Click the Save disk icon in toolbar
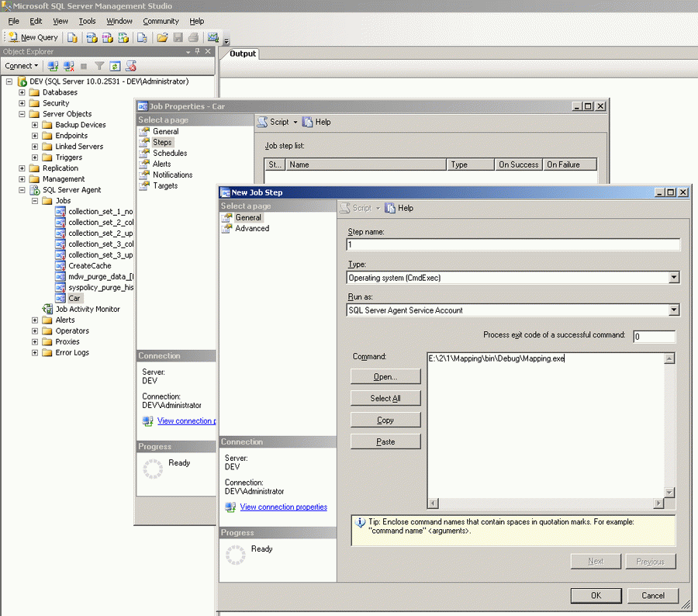698x616 pixels. tap(178, 37)
